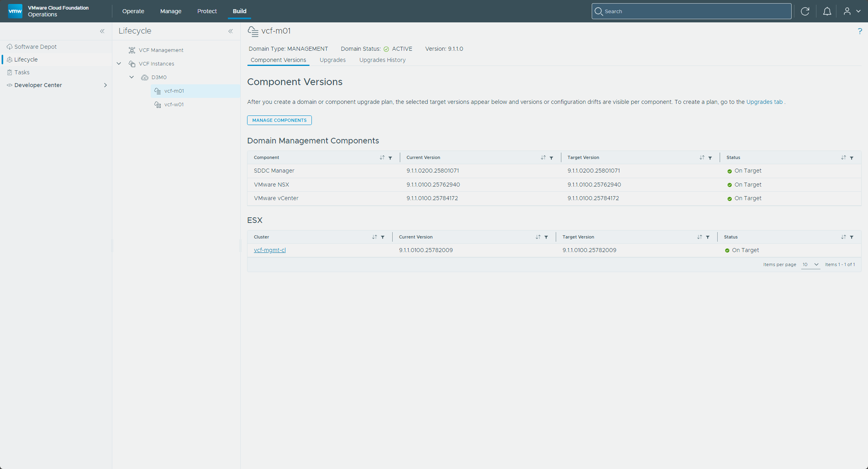Filter the components Target Version column
The width and height of the screenshot is (868, 469).
(x=710, y=158)
